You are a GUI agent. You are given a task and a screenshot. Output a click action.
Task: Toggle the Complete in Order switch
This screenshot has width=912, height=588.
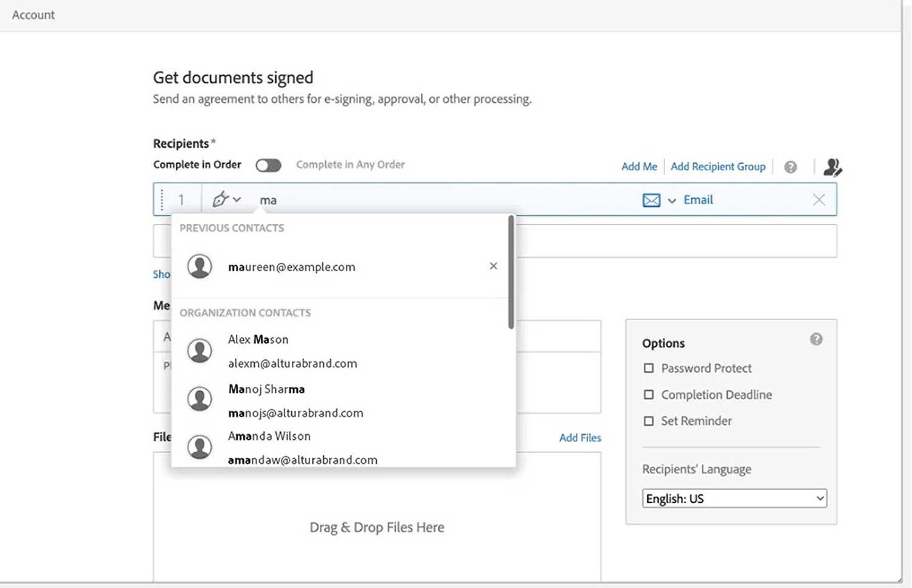[x=268, y=165]
